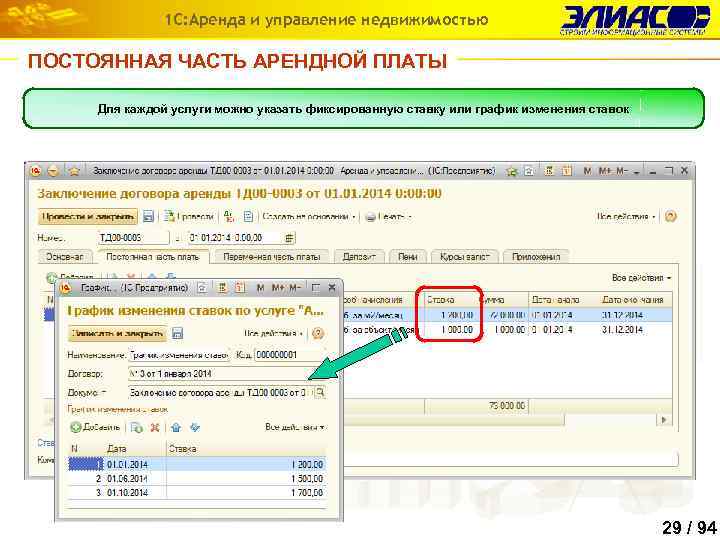The height and width of the screenshot is (540, 720).
Task: Click rate 1 700,00 in График table
Action: click(x=307, y=493)
